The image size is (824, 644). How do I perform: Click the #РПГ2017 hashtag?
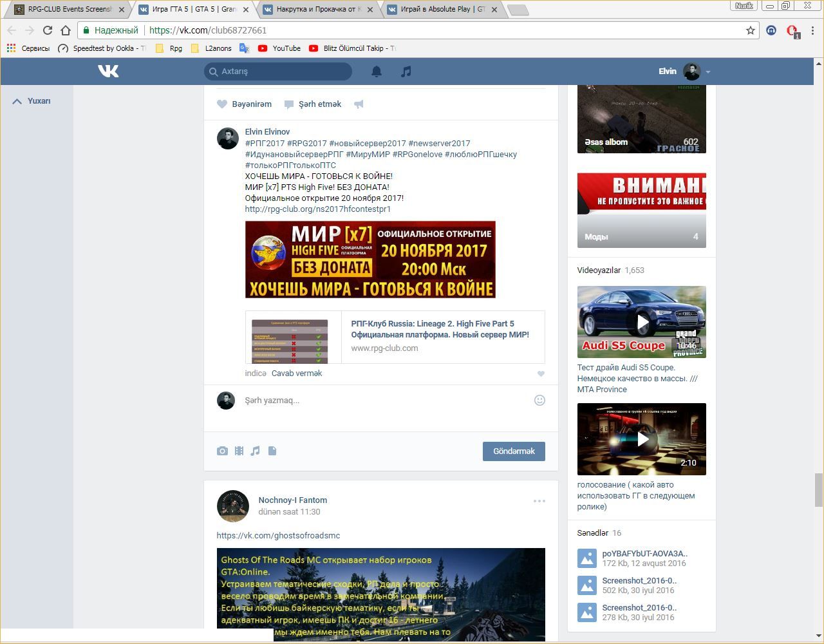click(x=265, y=144)
